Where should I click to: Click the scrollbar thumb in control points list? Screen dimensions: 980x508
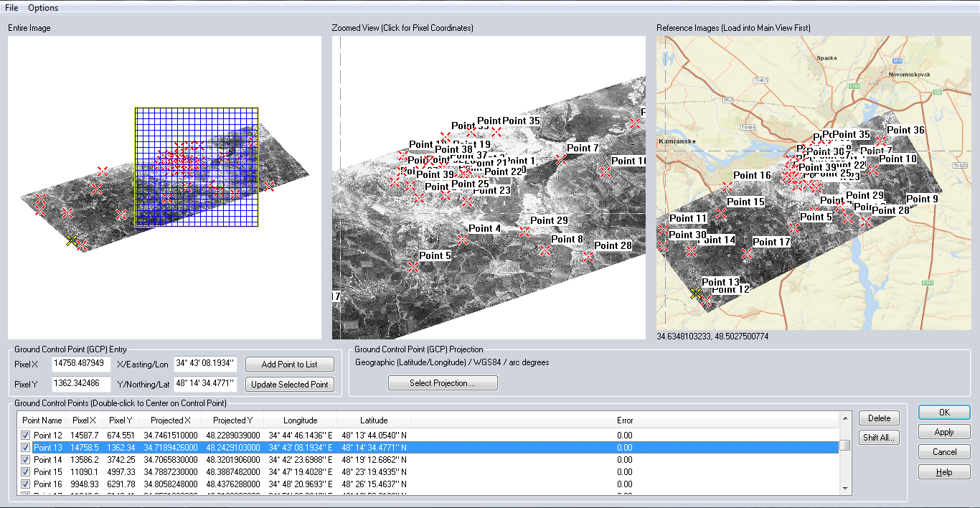[845, 445]
